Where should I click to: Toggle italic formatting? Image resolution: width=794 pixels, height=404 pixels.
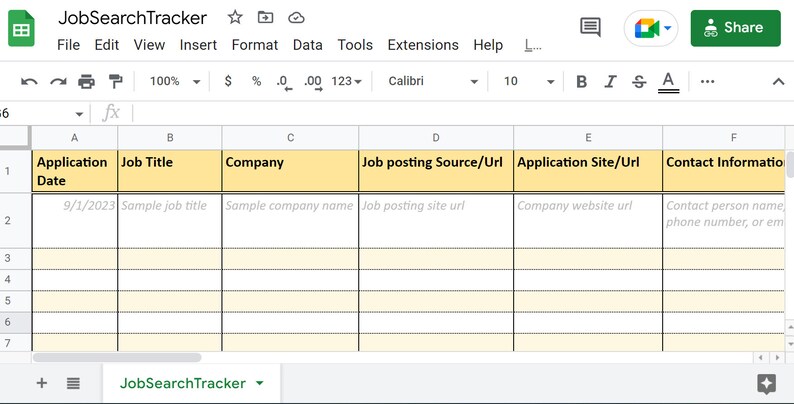click(x=610, y=82)
